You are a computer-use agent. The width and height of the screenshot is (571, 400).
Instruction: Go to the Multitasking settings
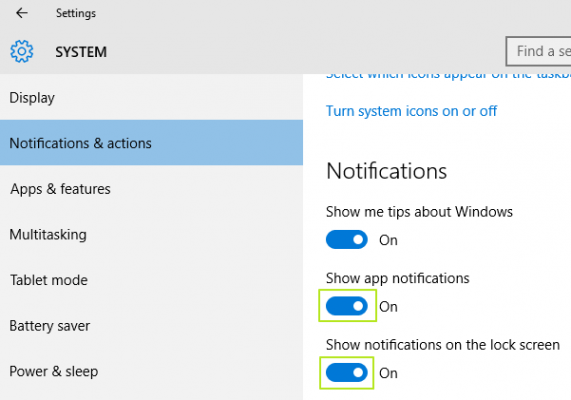pyautogui.click(x=151, y=234)
